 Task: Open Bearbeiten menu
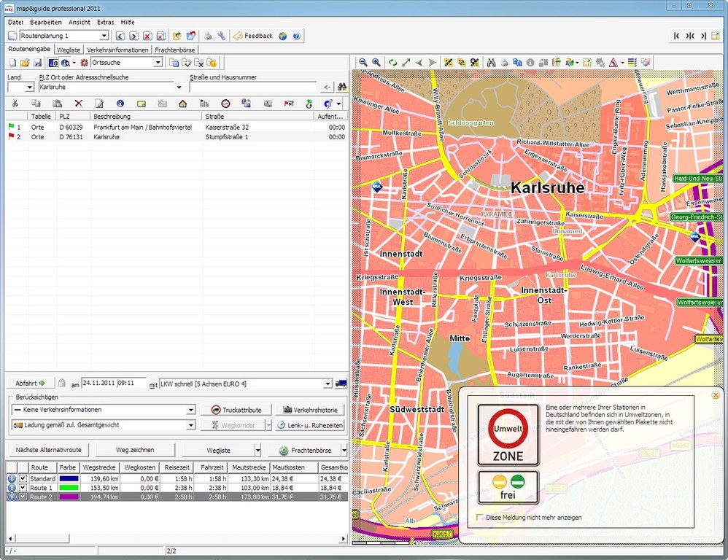point(46,23)
